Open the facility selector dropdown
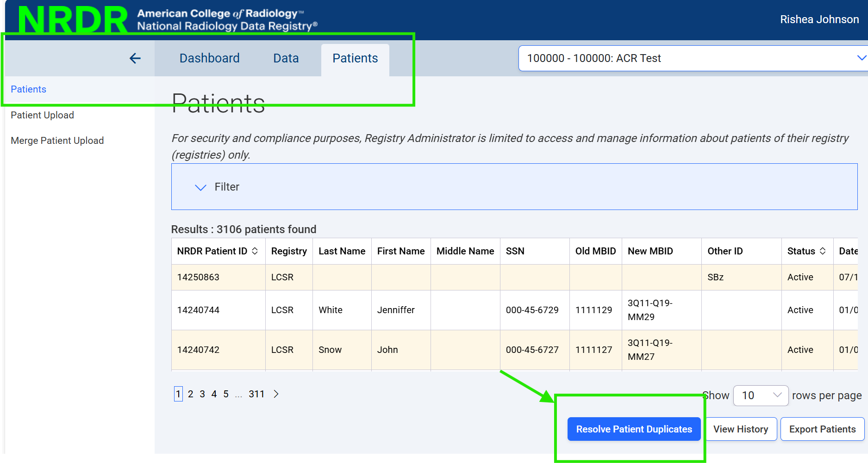Image resolution: width=868 pixels, height=463 pixels. pos(693,58)
